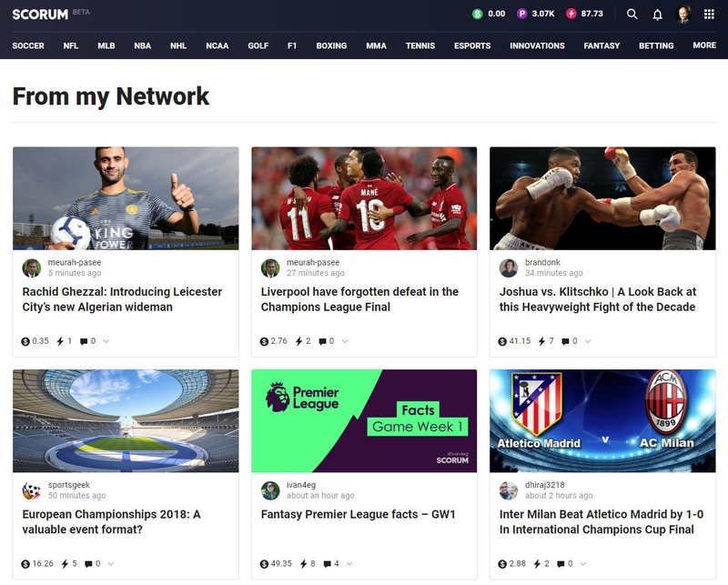
Task: Open author brandonk's profile link
Action: point(542,262)
